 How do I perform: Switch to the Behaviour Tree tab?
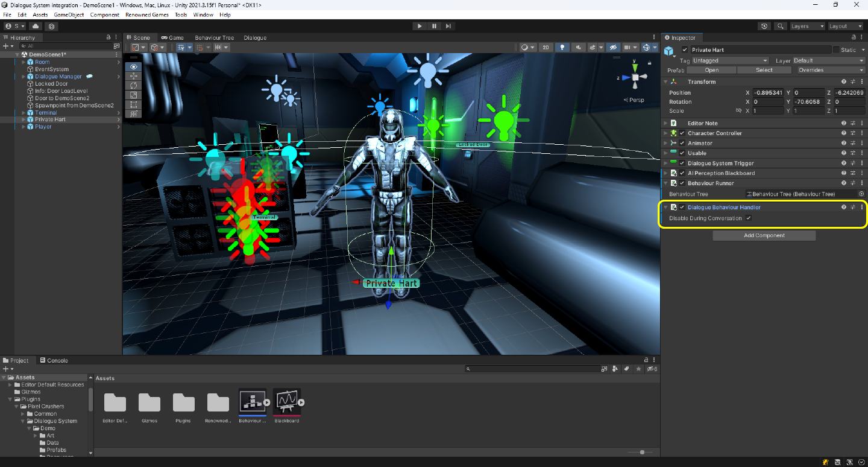coord(214,38)
